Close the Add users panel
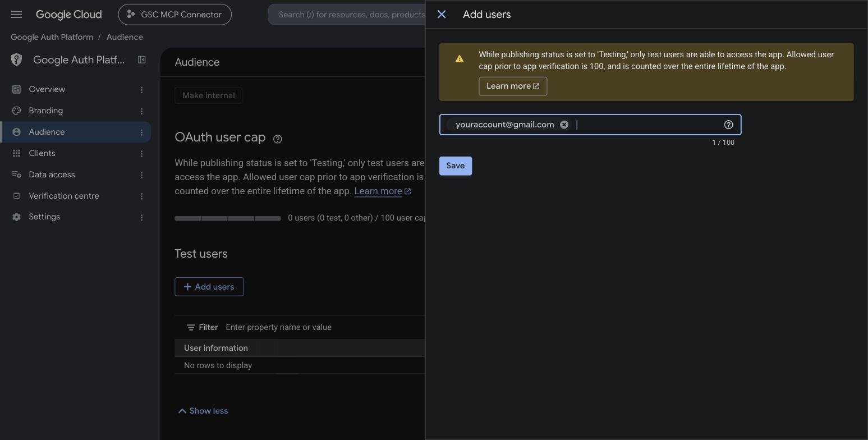868x440 pixels. [x=442, y=15]
